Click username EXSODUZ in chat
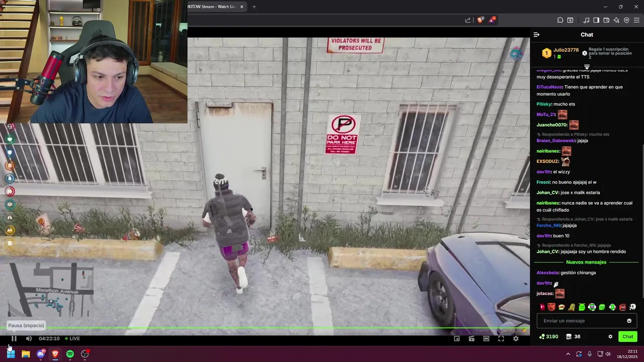The image size is (644, 362). tap(548, 161)
